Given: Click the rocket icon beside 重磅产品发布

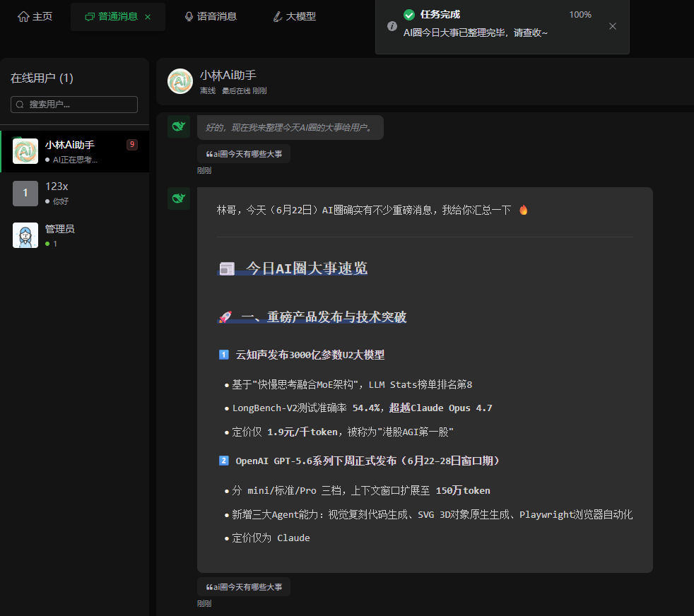Looking at the screenshot, I should (225, 317).
